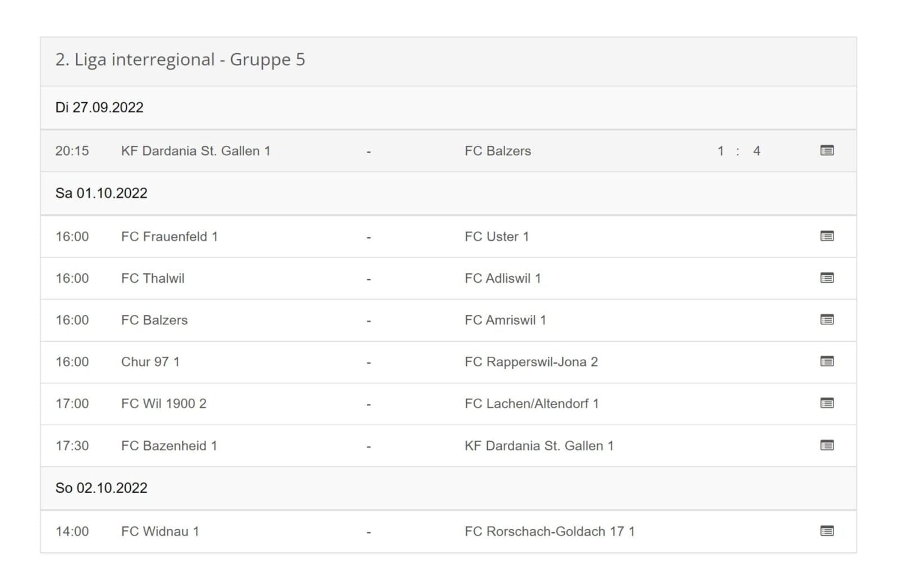
Task: Open match details icon for Dardania vs Balzers
Action: tap(827, 150)
